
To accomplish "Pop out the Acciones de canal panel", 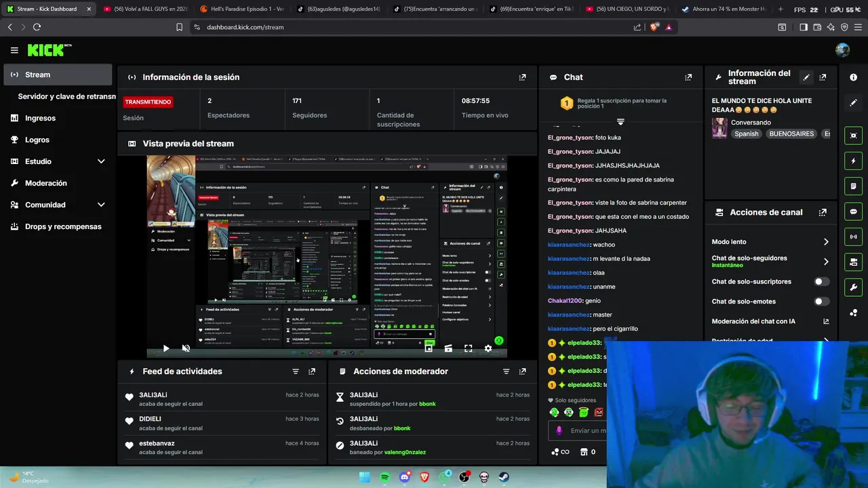I will (823, 212).
